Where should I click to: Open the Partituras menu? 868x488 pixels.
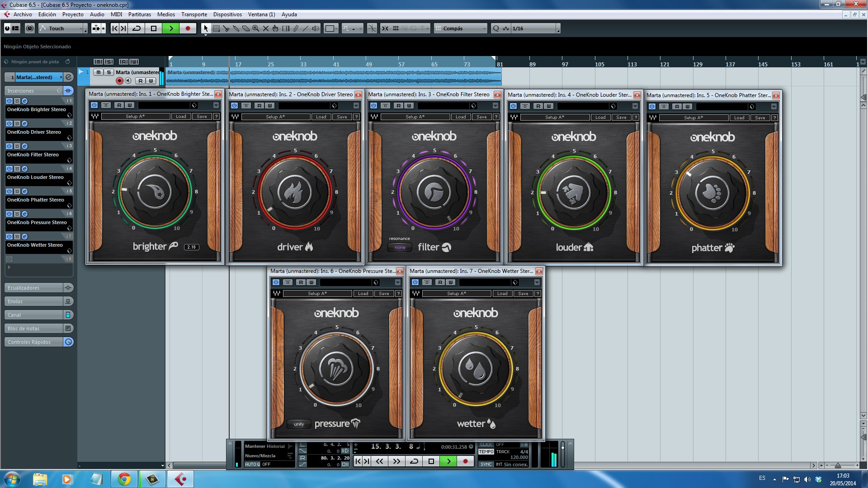point(140,14)
